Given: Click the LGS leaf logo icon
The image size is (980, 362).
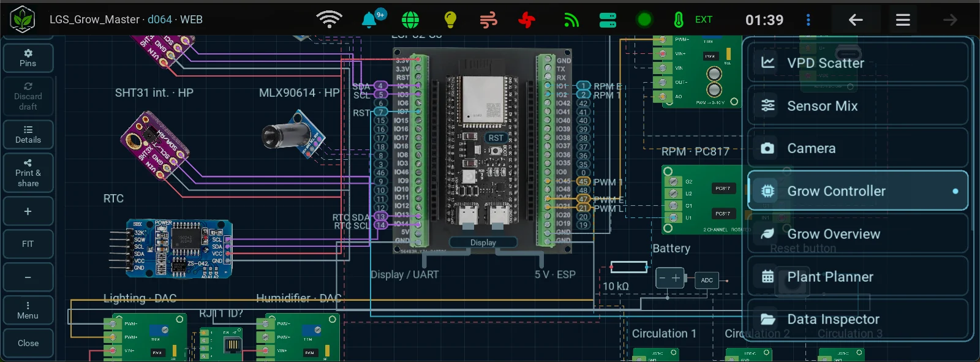Looking at the screenshot, I should [23, 19].
